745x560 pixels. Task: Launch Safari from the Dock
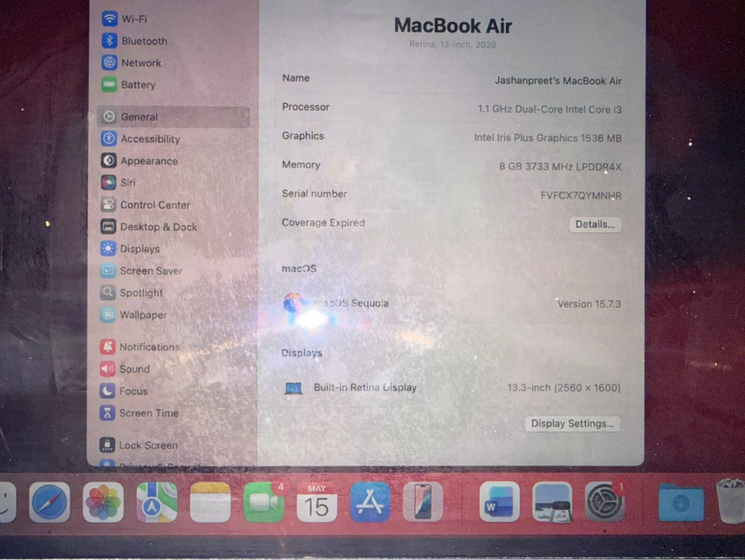click(x=50, y=503)
